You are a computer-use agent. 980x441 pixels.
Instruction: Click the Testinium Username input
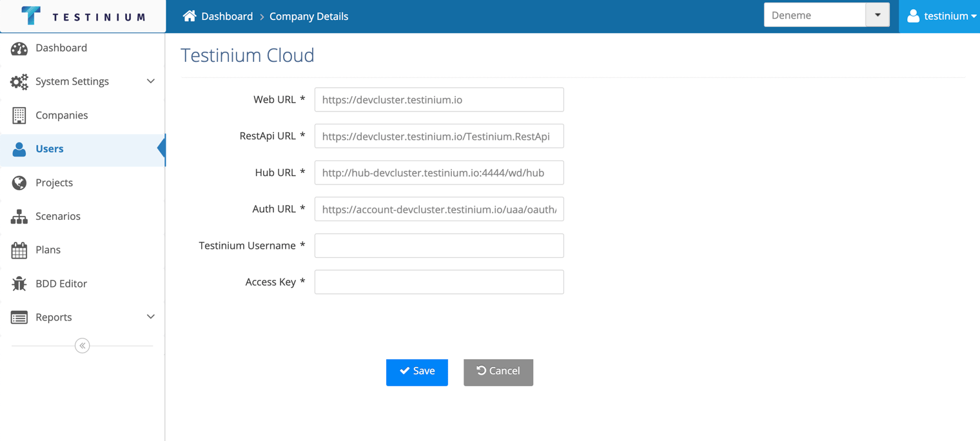coord(439,246)
